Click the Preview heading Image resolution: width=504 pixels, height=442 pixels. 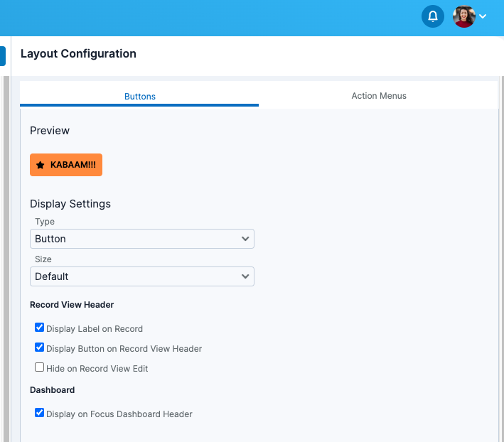[x=50, y=131]
